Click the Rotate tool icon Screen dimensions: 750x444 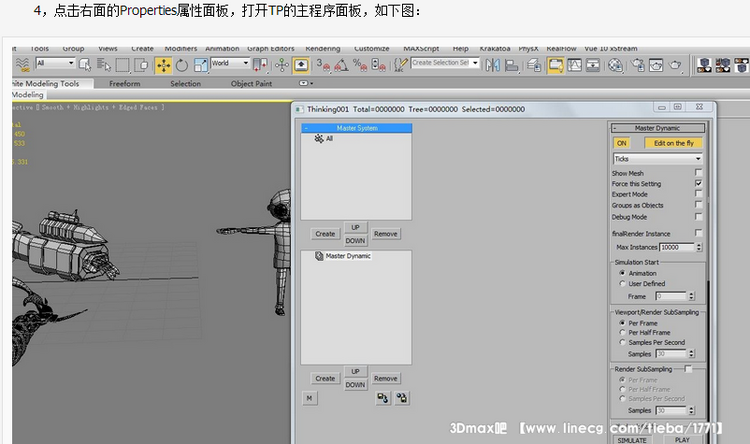[x=181, y=65]
